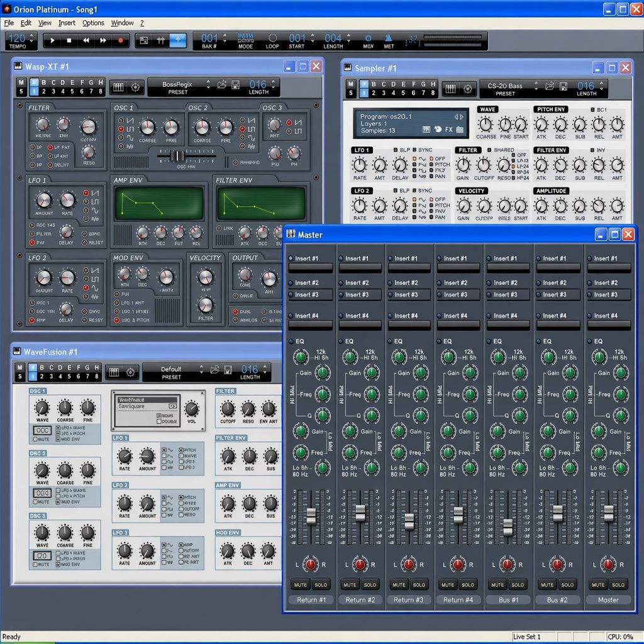
Task: Adjust transport Start 001 stepper arrows
Action: [x=313, y=38]
